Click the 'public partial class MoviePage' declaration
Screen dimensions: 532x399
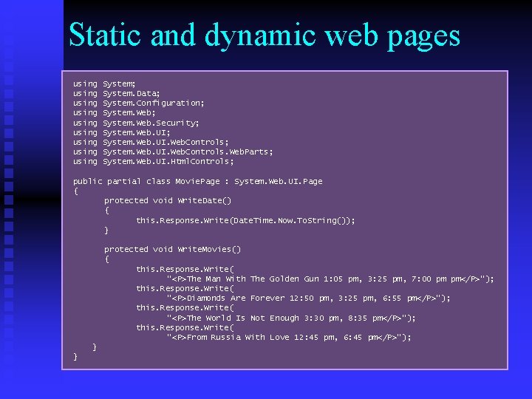[x=198, y=182]
